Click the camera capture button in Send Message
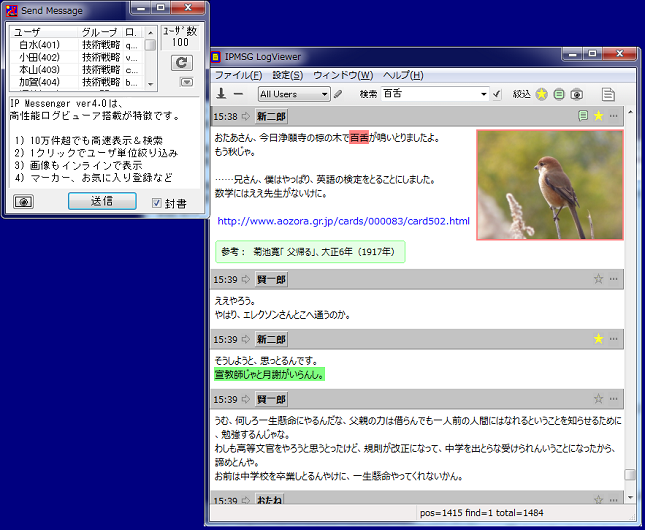The width and height of the screenshot is (645, 530). [23, 202]
